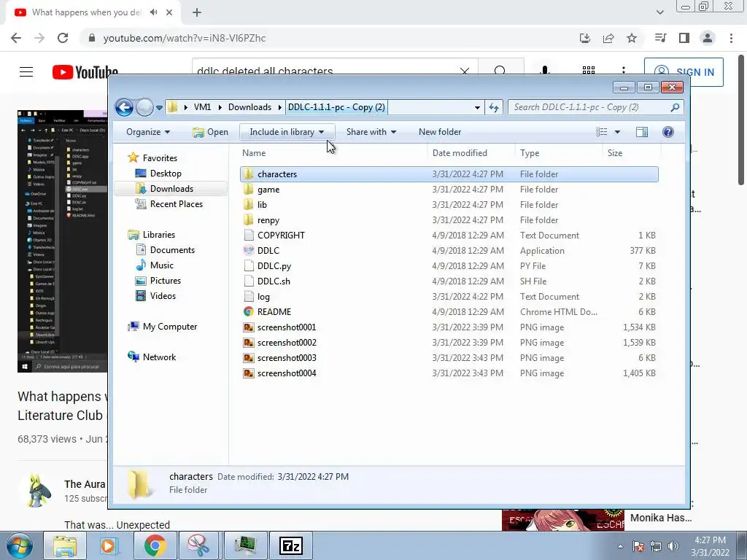Select the README Chrome HTML icon
This screenshot has width=747, height=560.
(248, 311)
